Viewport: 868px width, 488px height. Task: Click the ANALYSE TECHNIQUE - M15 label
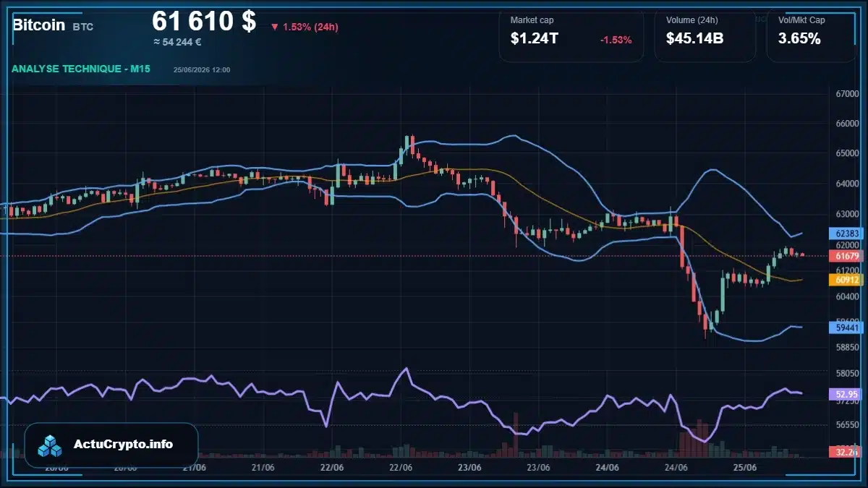81,69
